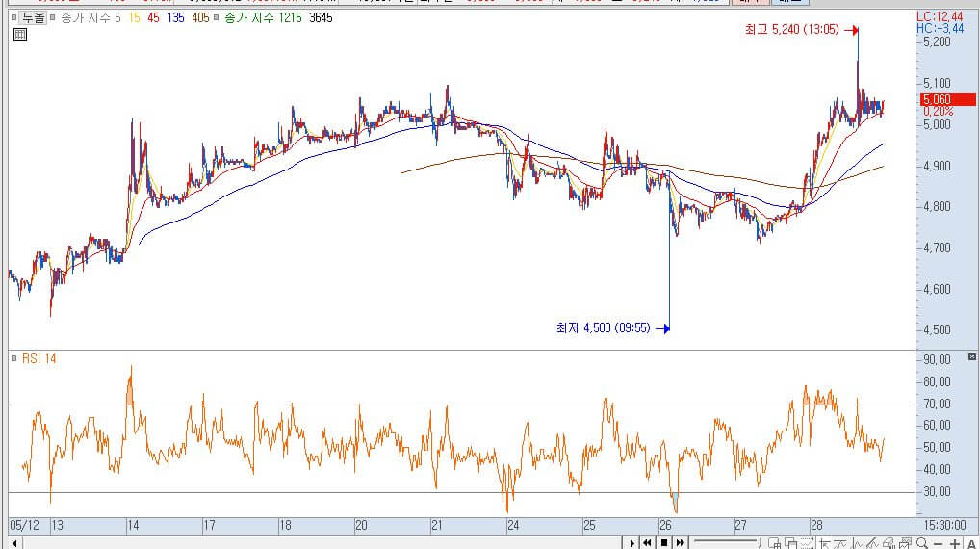
Task: Click the 15:30:00 time display
Action: pos(945,525)
